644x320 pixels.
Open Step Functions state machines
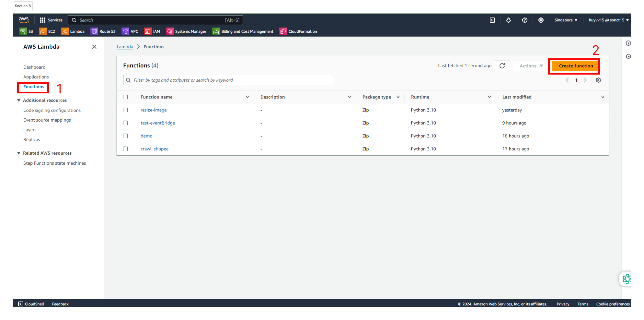tap(54, 163)
